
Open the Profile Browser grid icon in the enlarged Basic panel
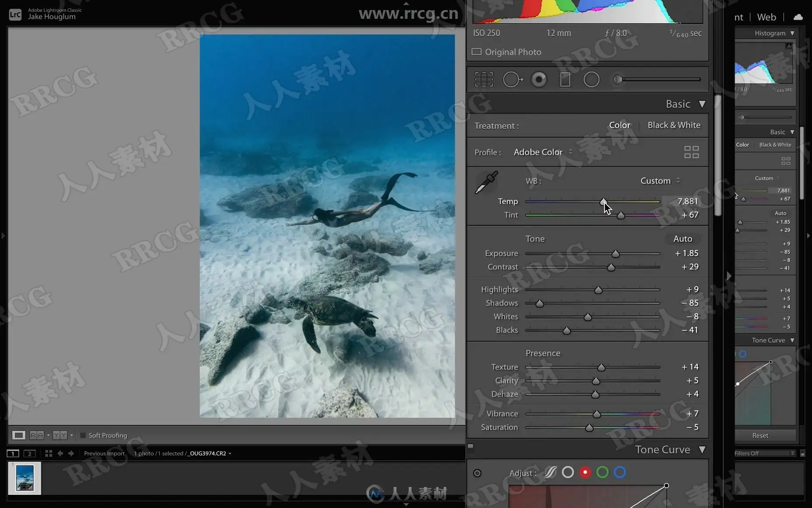[x=691, y=152]
